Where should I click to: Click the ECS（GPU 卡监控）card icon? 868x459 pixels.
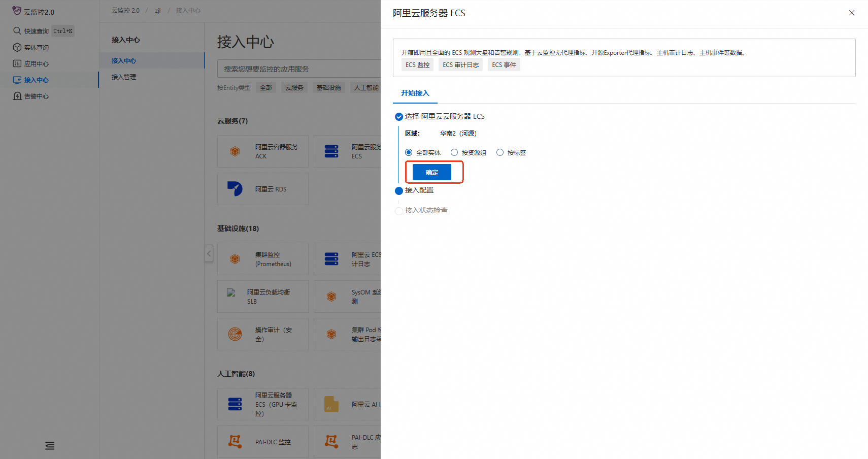(235, 404)
